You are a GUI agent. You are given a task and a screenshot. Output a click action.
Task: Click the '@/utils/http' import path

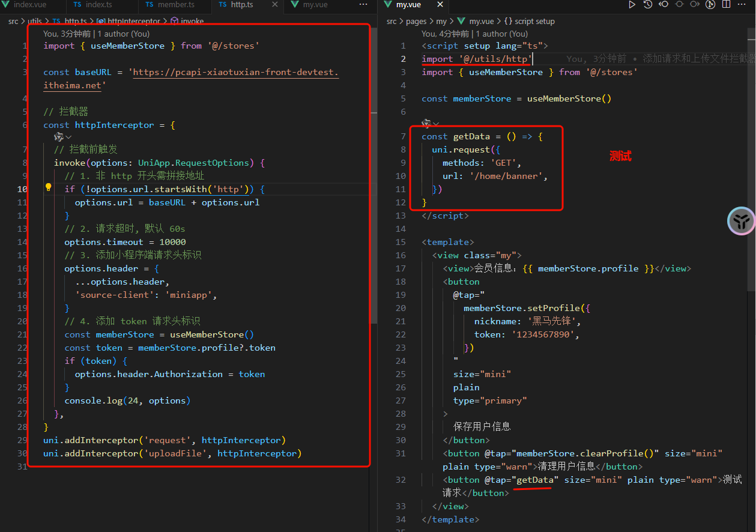pos(495,59)
